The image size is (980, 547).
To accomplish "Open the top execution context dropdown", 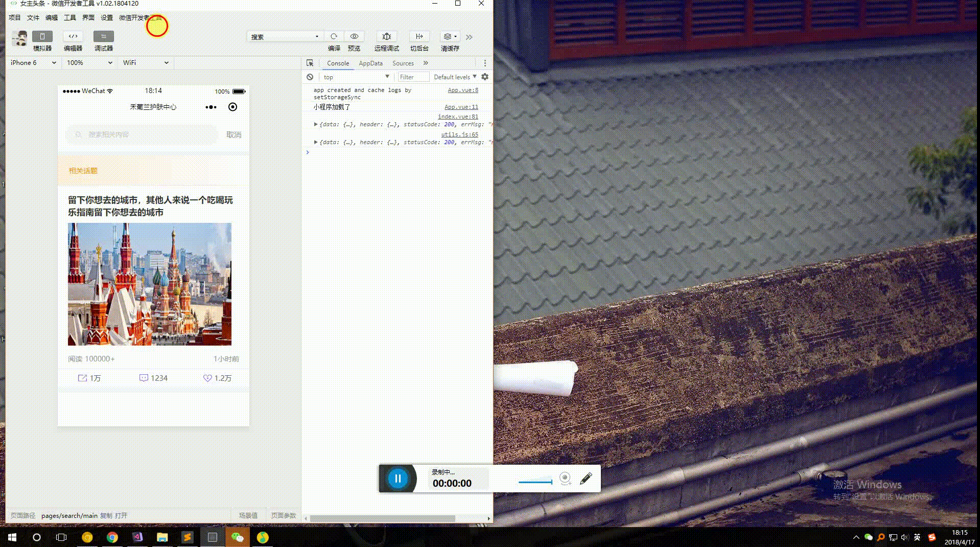I will point(356,77).
